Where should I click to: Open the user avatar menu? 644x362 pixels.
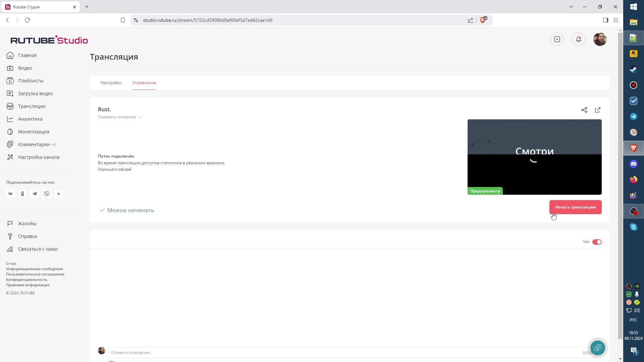point(600,39)
